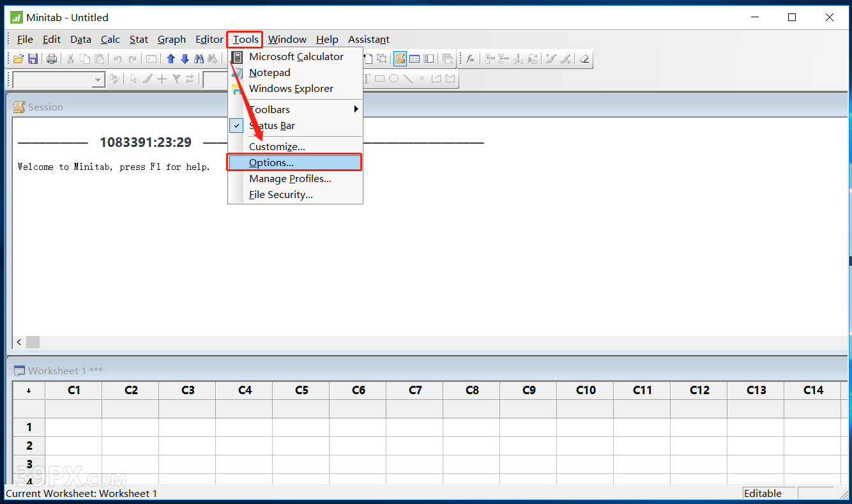Click the Paste clipboard icon
Image resolution: width=852 pixels, height=504 pixels.
click(x=99, y=59)
